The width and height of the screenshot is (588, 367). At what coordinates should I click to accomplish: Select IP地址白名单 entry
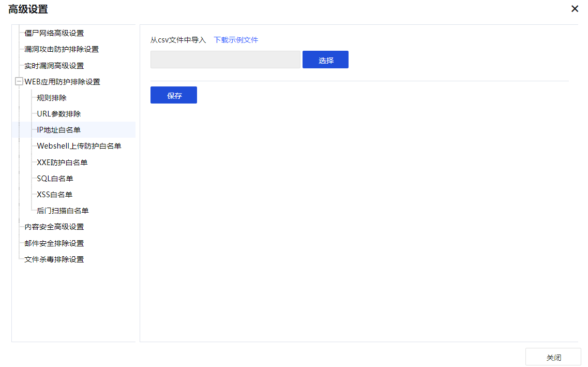(x=58, y=130)
